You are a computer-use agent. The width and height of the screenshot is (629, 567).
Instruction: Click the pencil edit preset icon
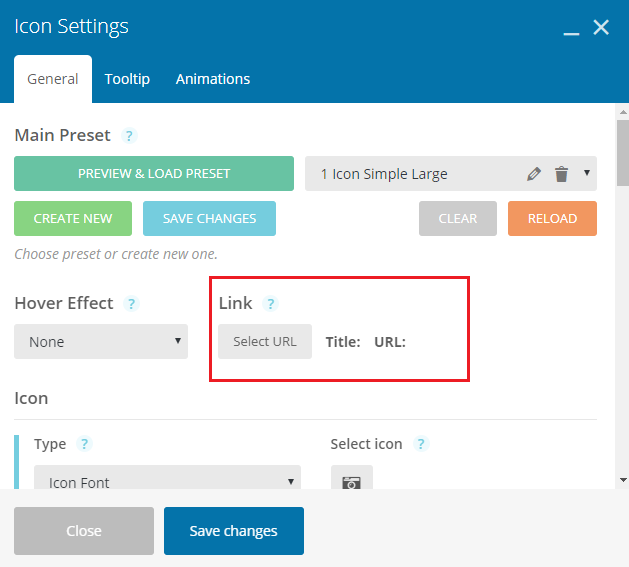tap(534, 174)
